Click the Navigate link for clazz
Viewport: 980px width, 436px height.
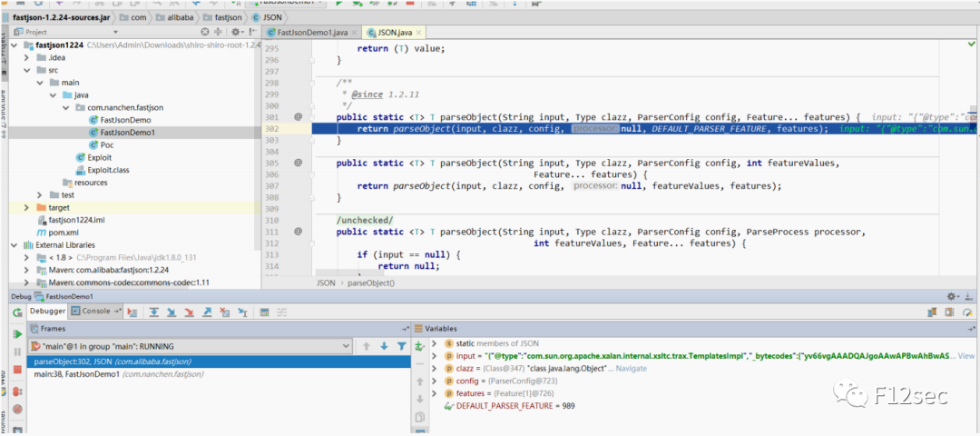pyautogui.click(x=632, y=369)
